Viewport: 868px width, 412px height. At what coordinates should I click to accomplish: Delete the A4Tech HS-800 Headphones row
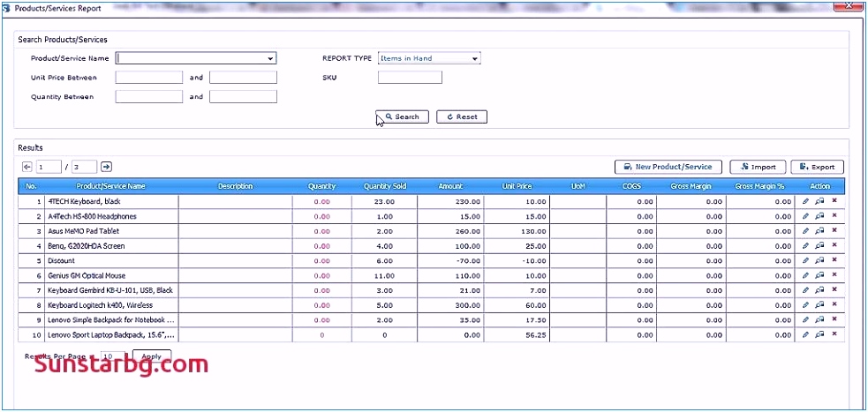tap(834, 215)
